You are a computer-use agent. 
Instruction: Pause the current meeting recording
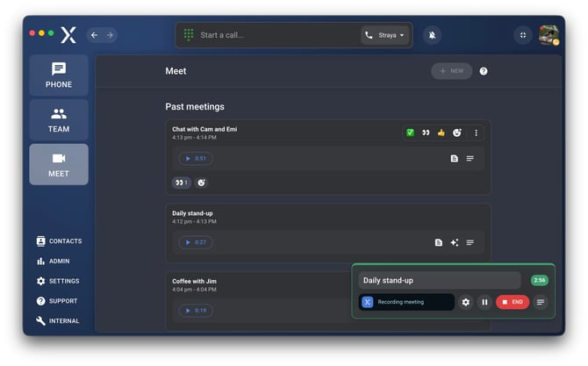click(484, 302)
